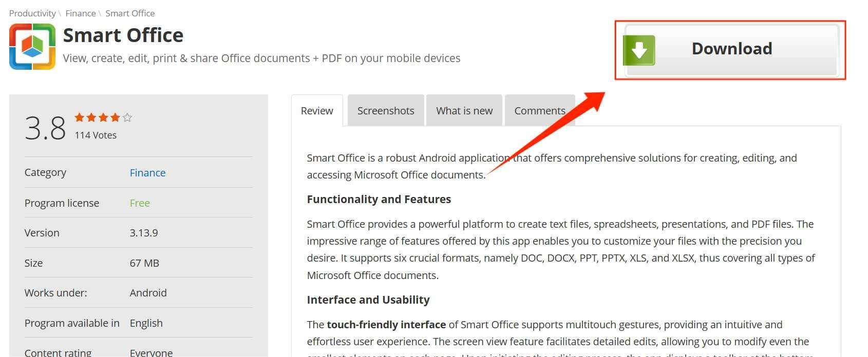Click the third rating star
Screen dimensions: 868x357
point(103,117)
